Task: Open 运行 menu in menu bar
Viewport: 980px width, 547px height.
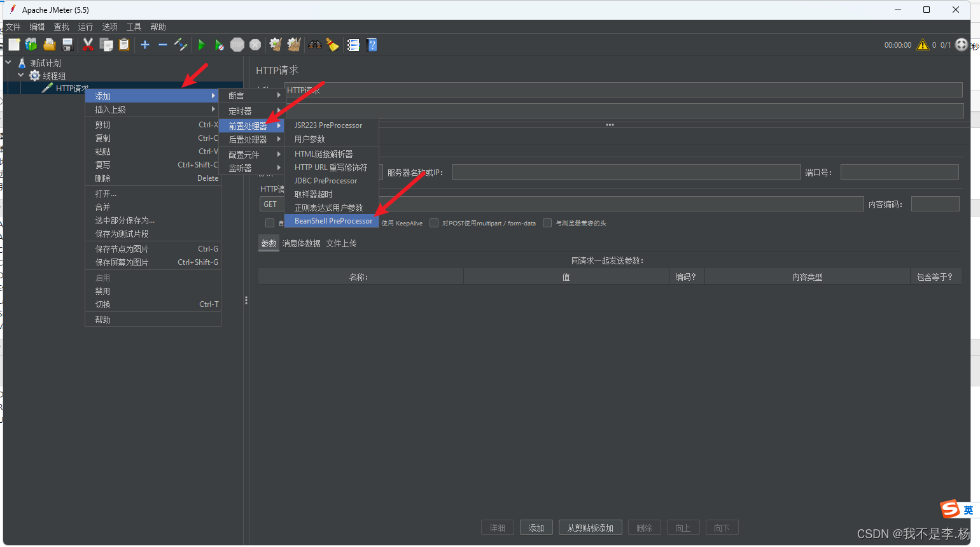Action: (85, 27)
